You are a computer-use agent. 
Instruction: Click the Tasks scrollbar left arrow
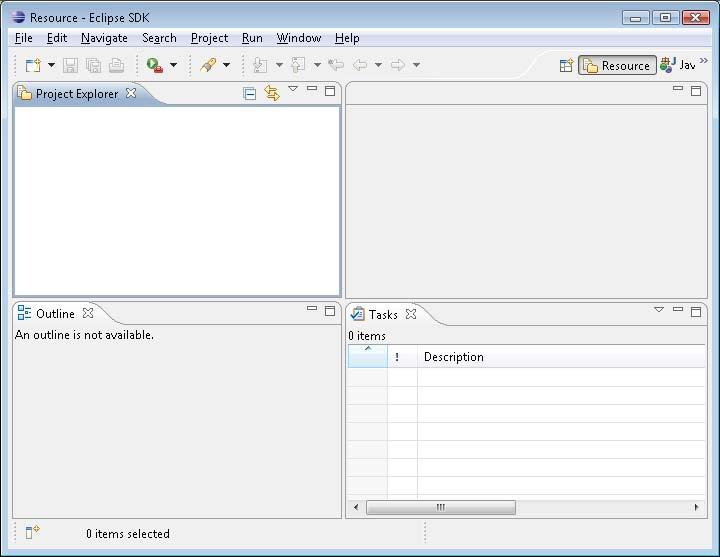click(356, 507)
